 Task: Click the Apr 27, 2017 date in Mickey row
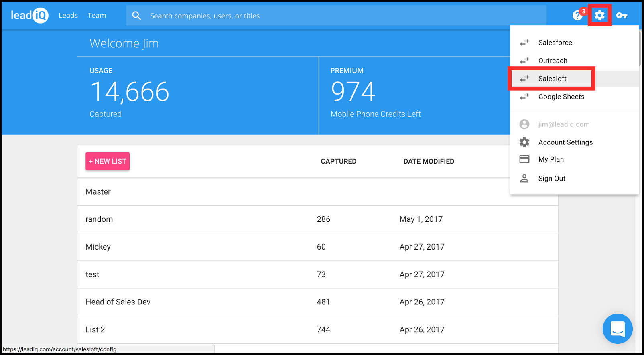click(422, 247)
